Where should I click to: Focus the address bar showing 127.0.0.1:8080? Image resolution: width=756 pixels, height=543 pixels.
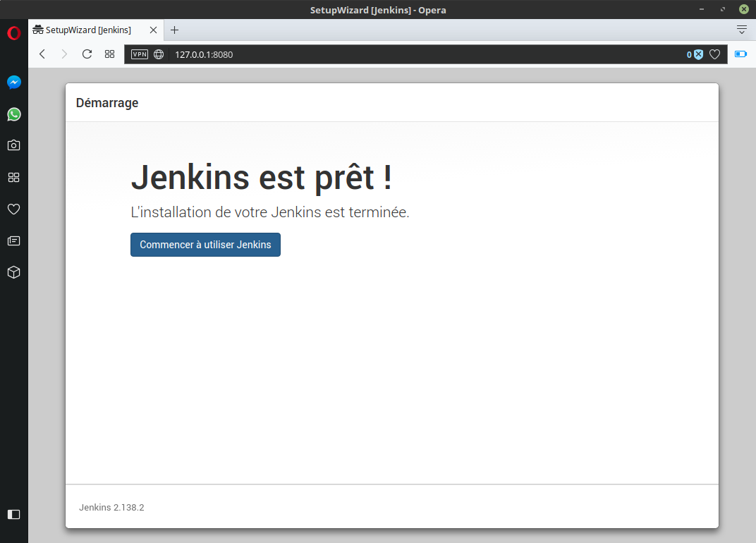[423, 54]
